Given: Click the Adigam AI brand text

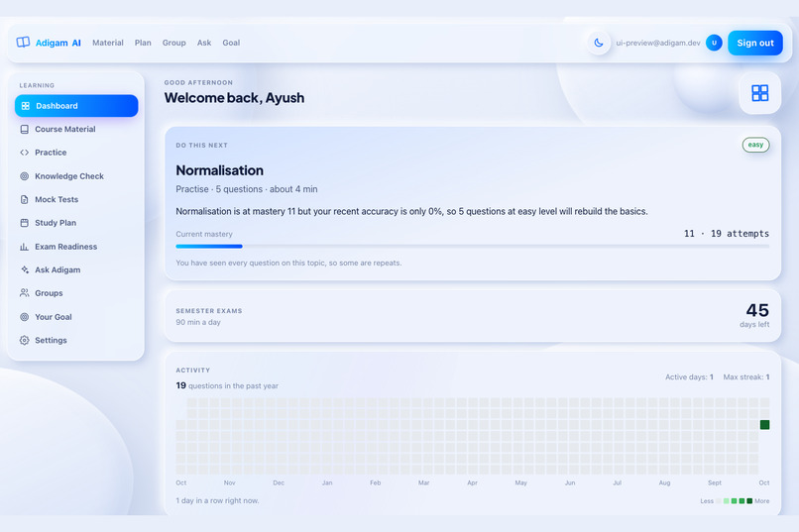Looking at the screenshot, I should (58, 43).
